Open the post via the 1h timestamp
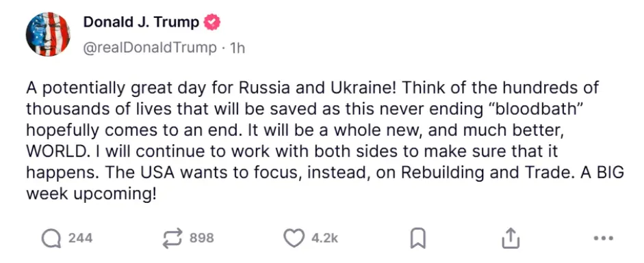Screen dimensions: 644x263 click(x=237, y=49)
